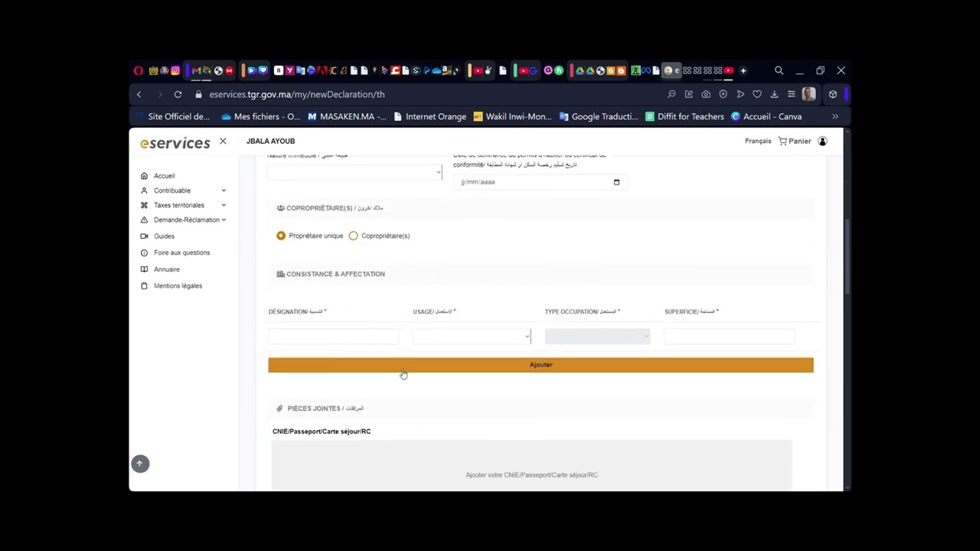Click the page vertical scrollbar
Viewport: 980px width, 551px height.
coord(847,256)
